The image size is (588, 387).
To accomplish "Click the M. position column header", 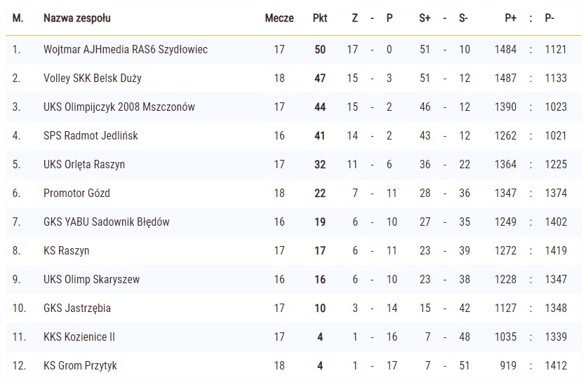I will click(x=18, y=18).
